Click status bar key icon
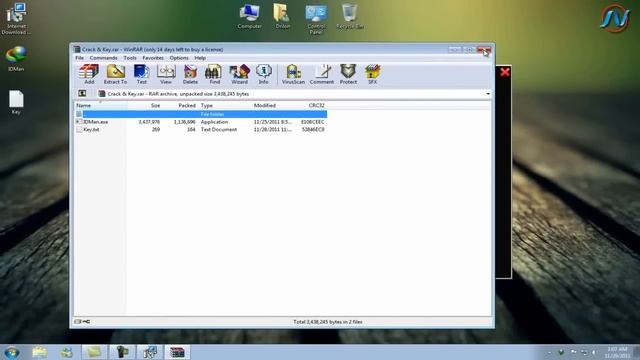The height and width of the screenshot is (360, 640). (x=87, y=322)
